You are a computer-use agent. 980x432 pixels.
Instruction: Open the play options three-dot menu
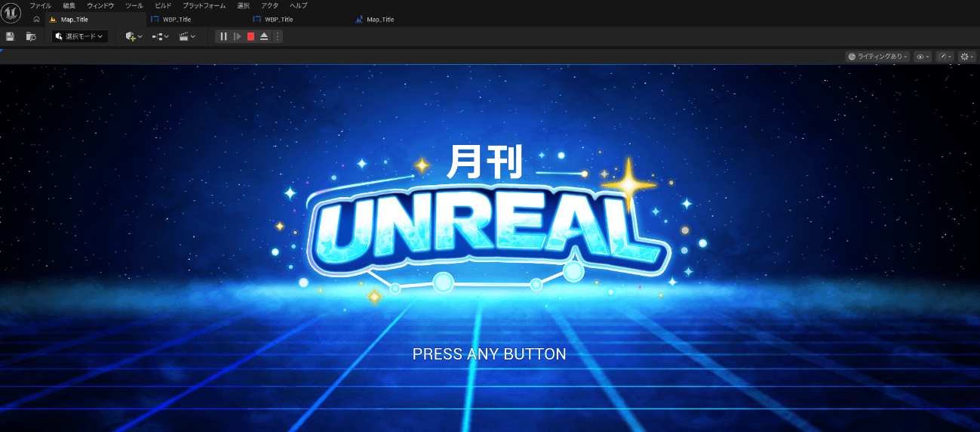[x=277, y=36]
